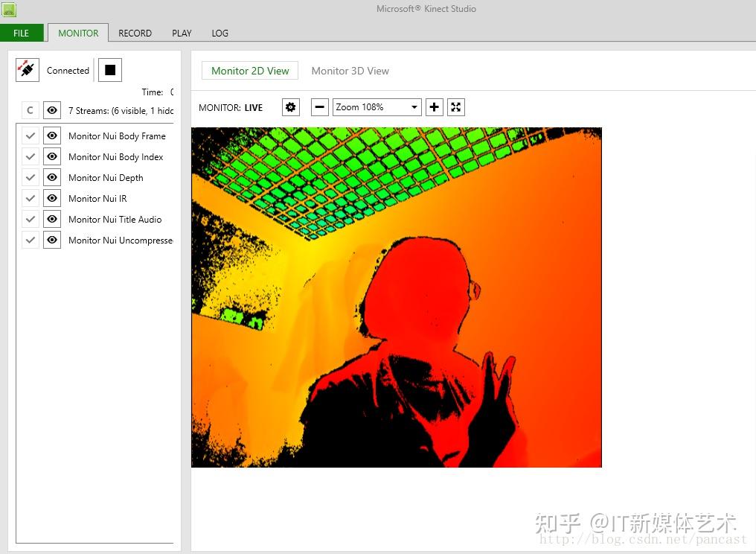Click the Kinect Studio app icon
Image resolution: width=756 pixels, height=554 pixels.
coord(9,9)
